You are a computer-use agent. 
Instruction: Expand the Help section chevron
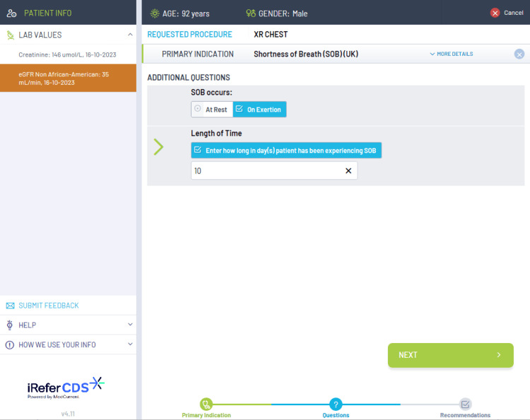(x=130, y=325)
